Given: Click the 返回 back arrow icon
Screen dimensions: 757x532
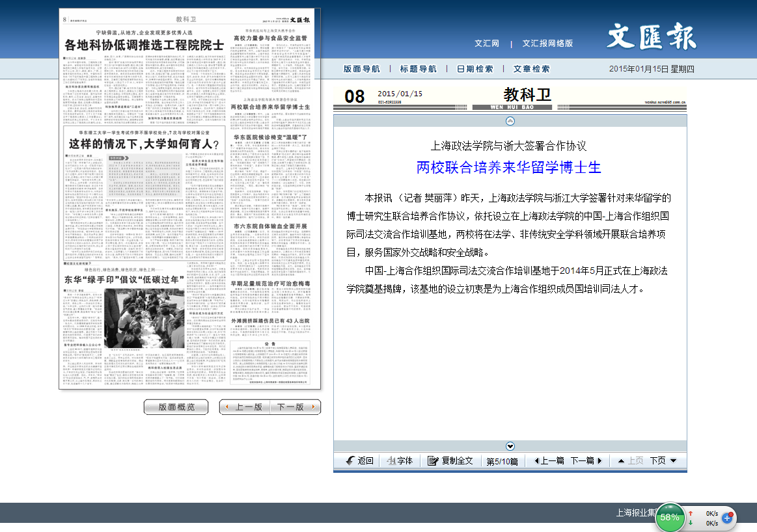Looking at the screenshot, I should click(x=350, y=460).
